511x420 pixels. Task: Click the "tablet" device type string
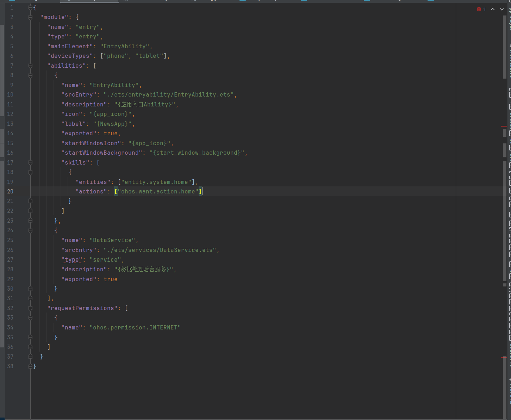(149, 56)
